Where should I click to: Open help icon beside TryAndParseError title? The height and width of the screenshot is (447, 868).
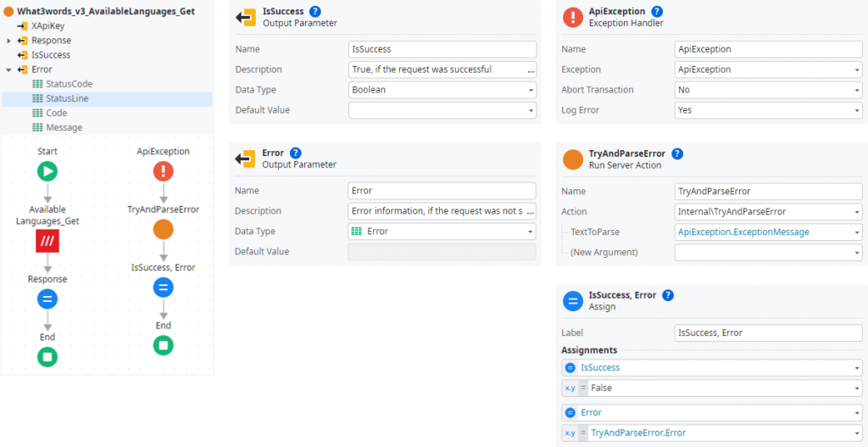click(x=677, y=154)
